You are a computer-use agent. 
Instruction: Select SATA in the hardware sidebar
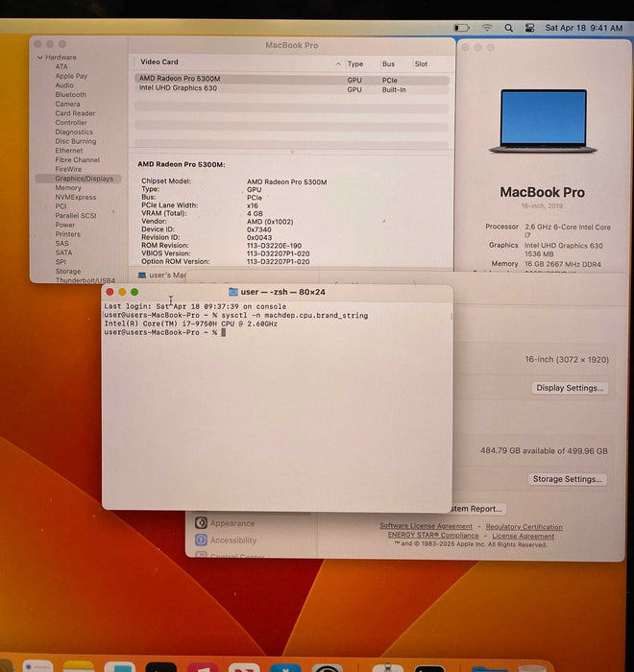(63, 252)
